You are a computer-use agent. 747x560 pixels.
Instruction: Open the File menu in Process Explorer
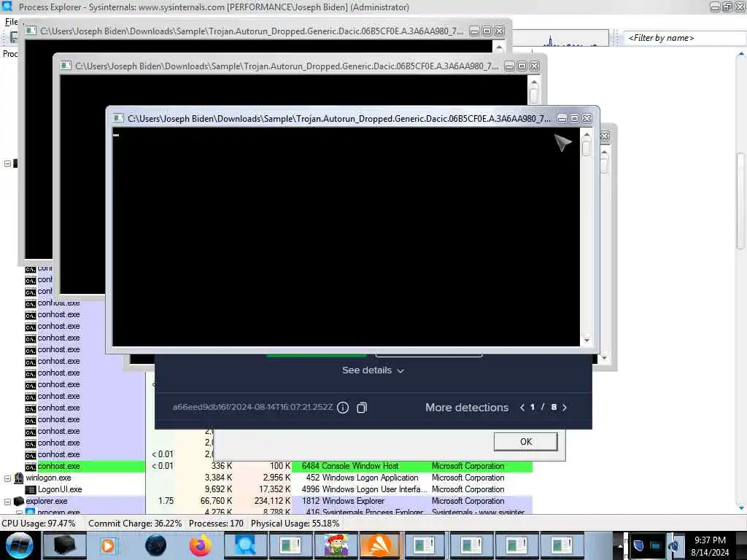pyautogui.click(x=11, y=22)
